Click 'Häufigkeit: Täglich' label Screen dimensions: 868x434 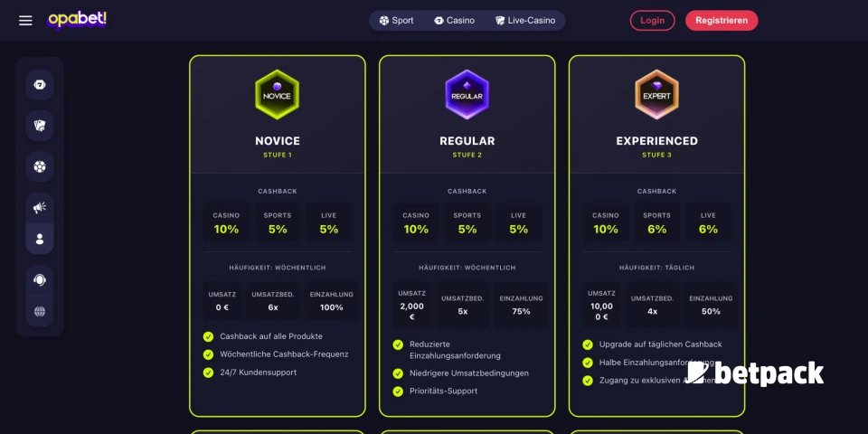(x=656, y=268)
